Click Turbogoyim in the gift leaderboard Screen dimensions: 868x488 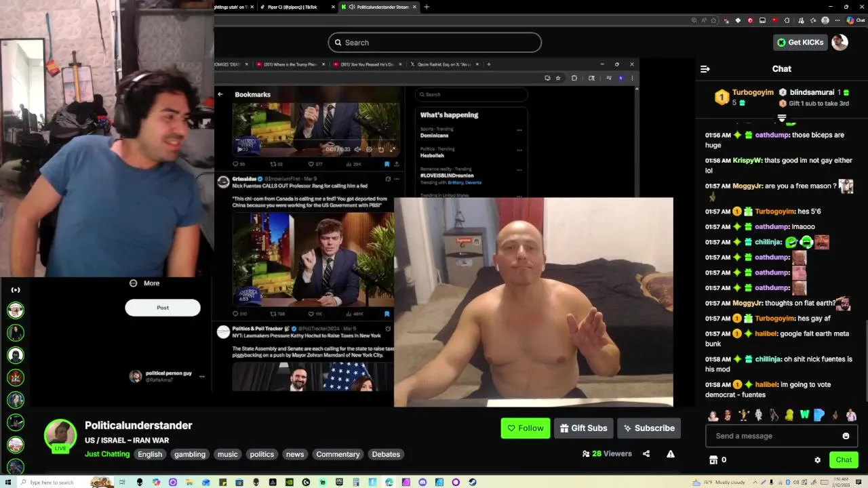click(x=753, y=93)
